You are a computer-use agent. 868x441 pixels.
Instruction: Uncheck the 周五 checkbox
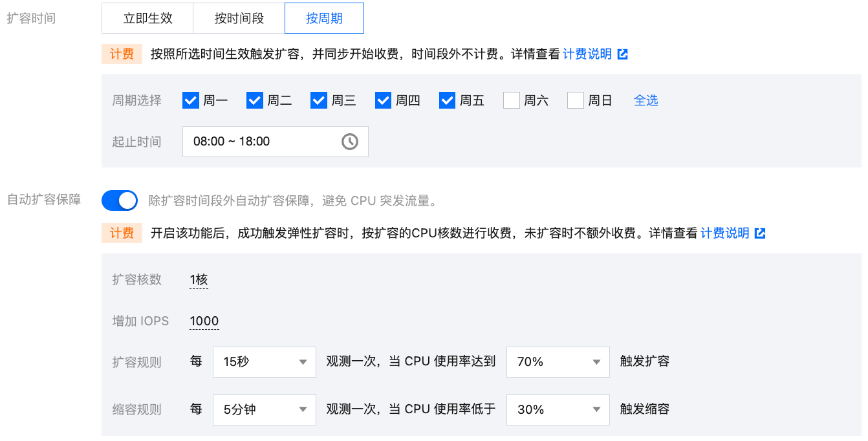coord(447,100)
